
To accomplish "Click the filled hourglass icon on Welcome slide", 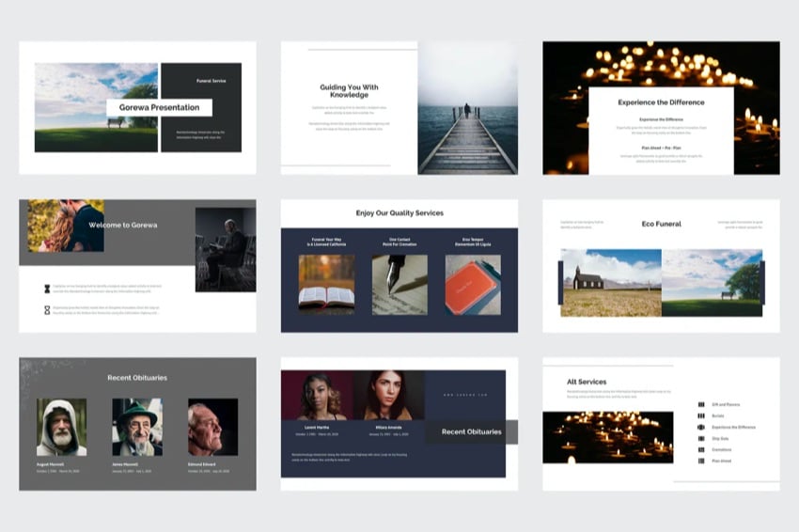I will point(47,289).
